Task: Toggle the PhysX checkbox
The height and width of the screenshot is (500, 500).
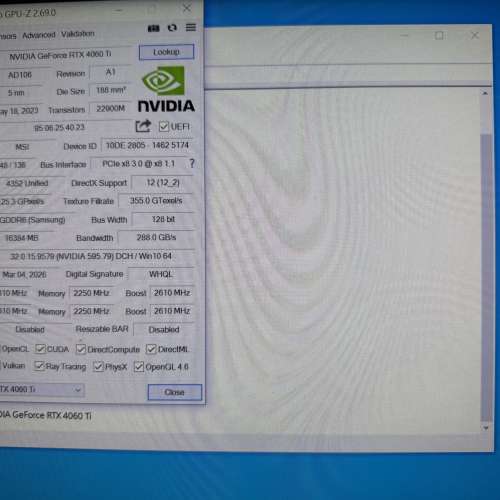Action: click(x=98, y=367)
